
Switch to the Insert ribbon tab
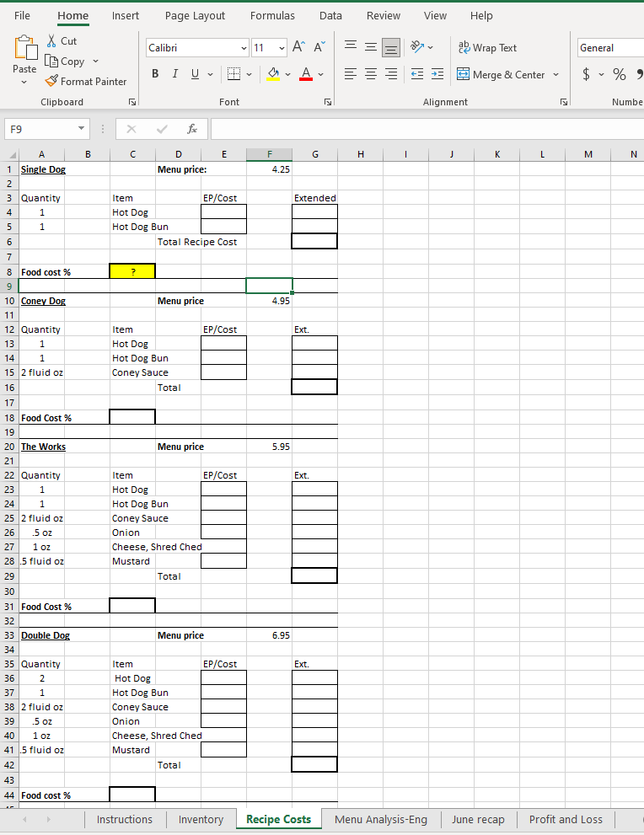[126, 16]
